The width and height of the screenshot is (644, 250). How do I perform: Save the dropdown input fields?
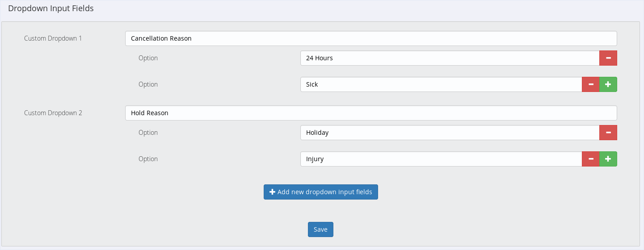click(x=320, y=229)
